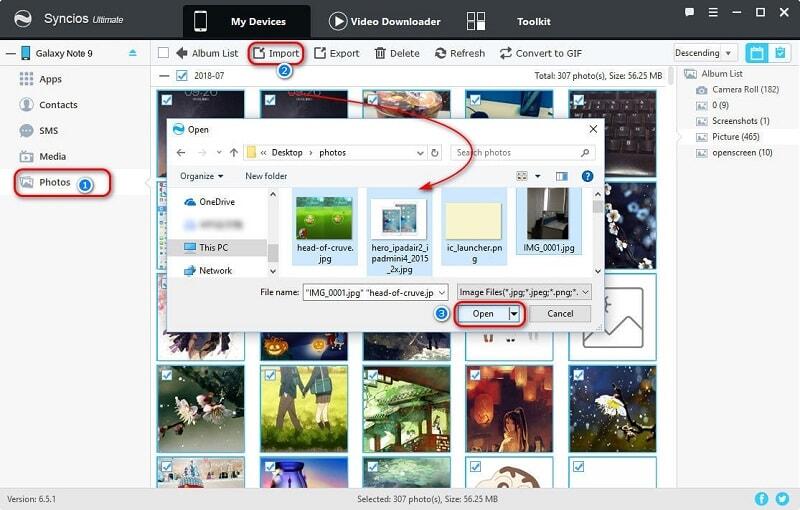Uncheck the first photo thumbnail checkbox
Image resolution: width=800 pixels, height=510 pixels.
(166, 99)
